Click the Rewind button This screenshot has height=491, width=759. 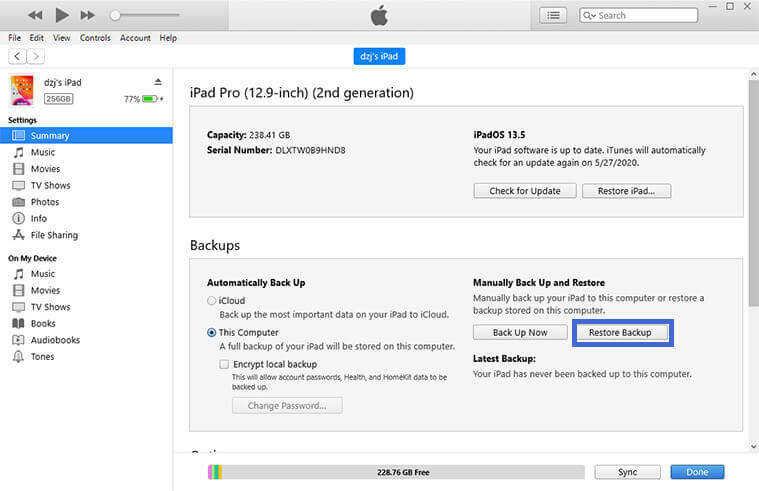tap(36, 15)
